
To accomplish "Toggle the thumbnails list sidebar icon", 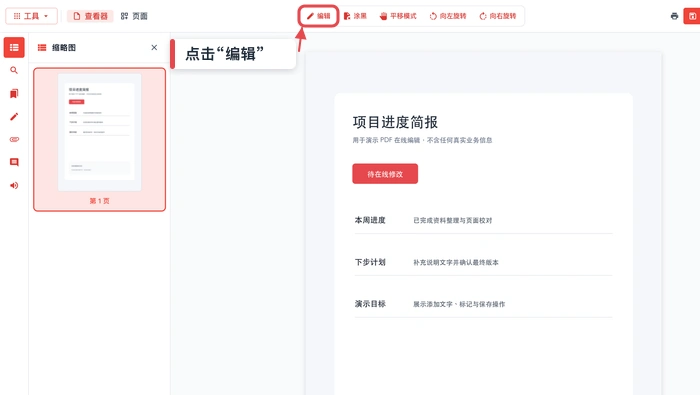I will (x=14, y=47).
